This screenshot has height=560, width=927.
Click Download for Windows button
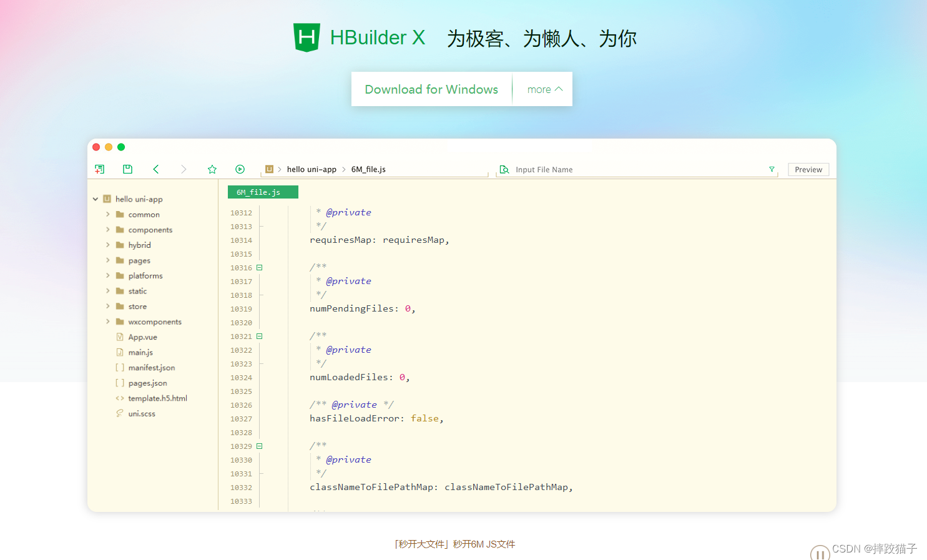431,89
